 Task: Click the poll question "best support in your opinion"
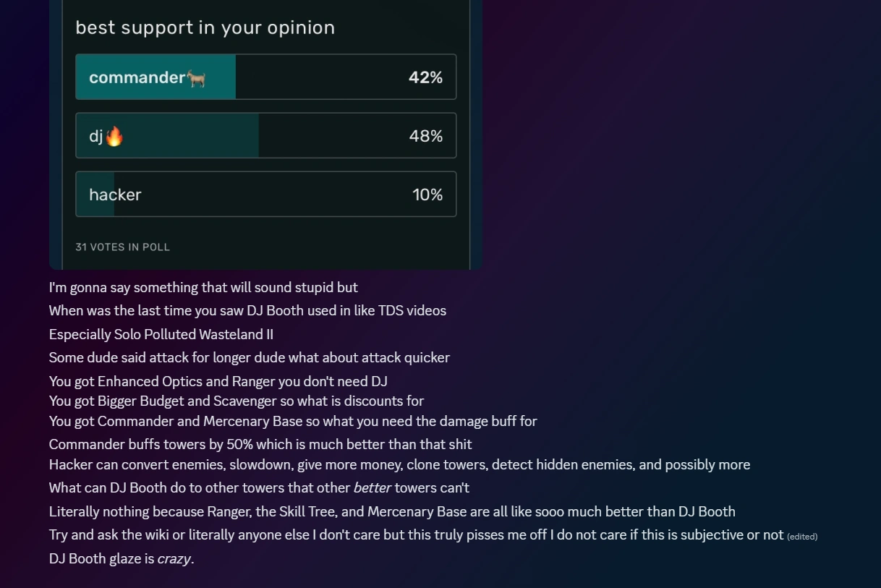point(205,27)
